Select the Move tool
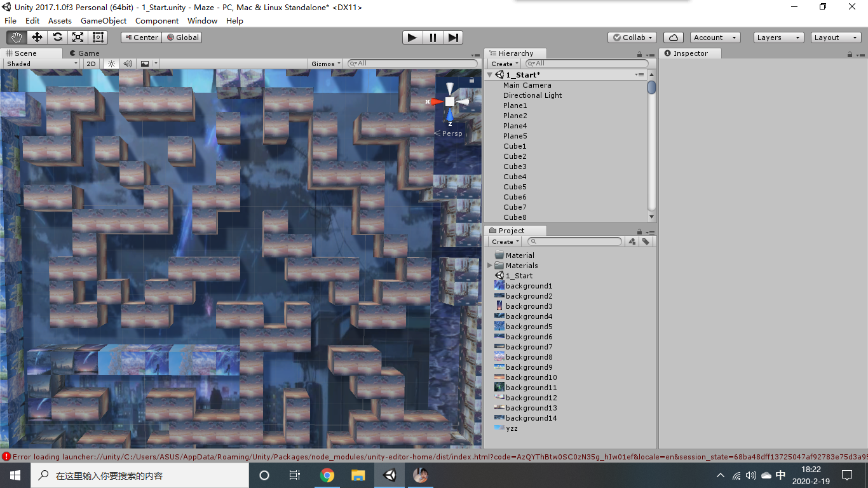Image resolution: width=868 pixels, height=488 pixels. 36,37
